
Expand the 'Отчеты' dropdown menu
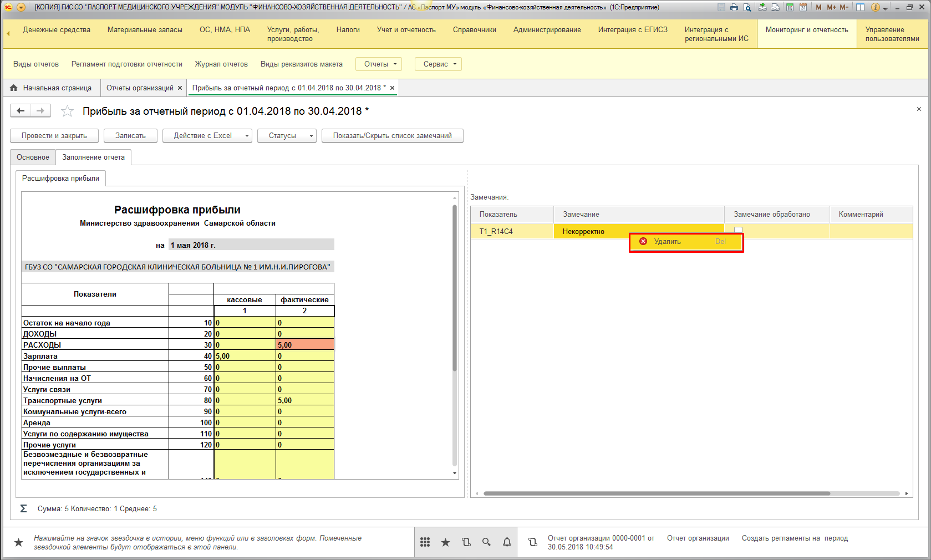(x=380, y=64)
